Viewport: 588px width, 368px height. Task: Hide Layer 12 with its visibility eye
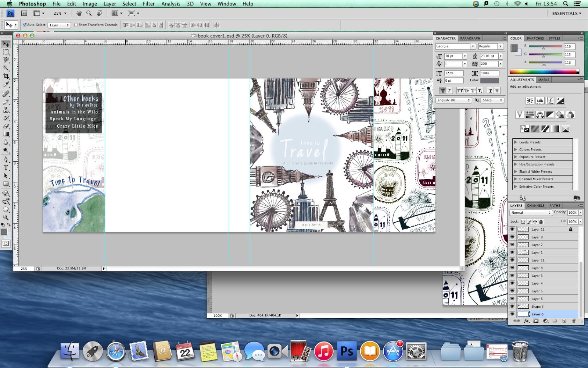tap(512, 229)
